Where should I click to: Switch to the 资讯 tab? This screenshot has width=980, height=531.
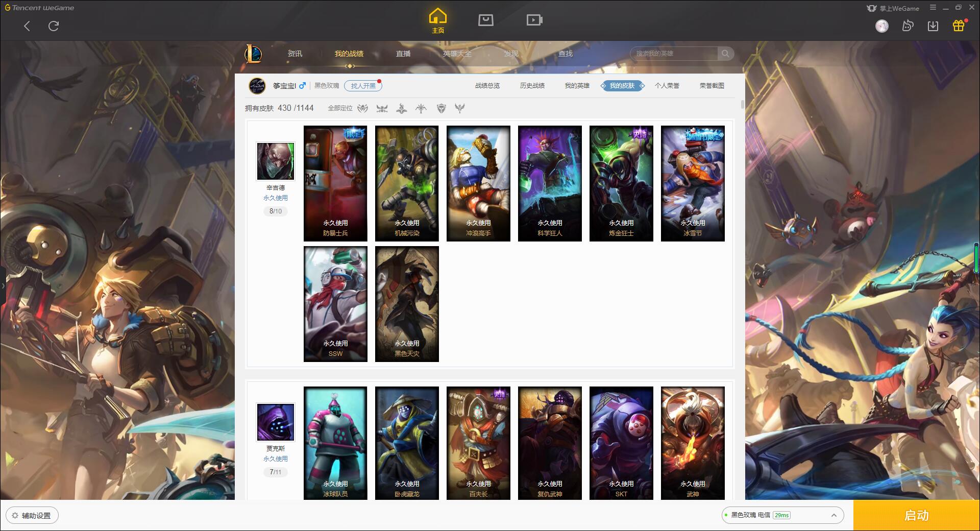(x=295, y=54)
